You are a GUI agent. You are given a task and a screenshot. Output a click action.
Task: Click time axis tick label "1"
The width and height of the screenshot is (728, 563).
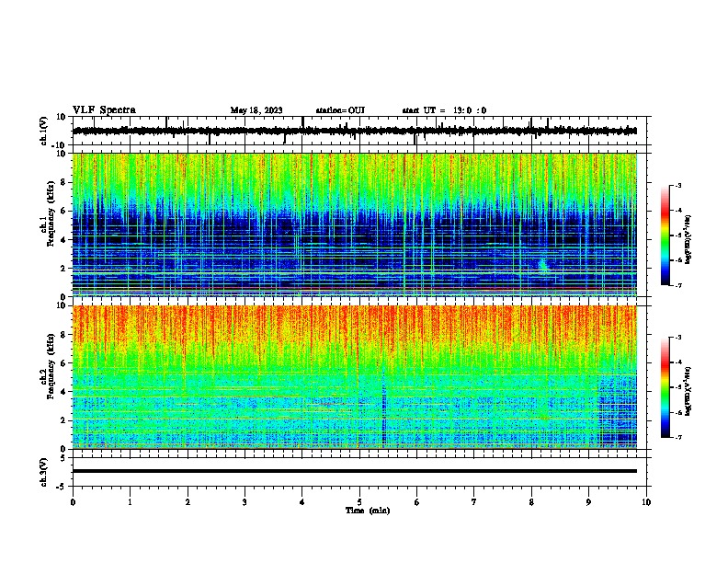[x=130, y=502]
